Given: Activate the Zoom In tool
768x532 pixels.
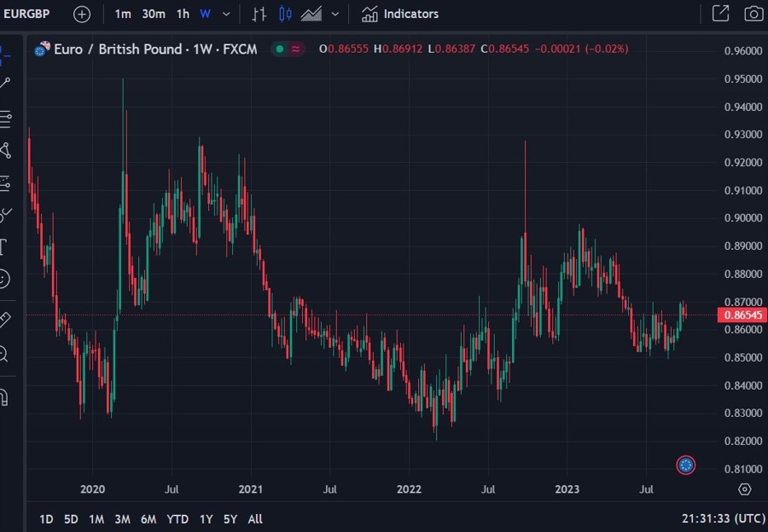Looking at the screenshot, I should click(4, 353).
